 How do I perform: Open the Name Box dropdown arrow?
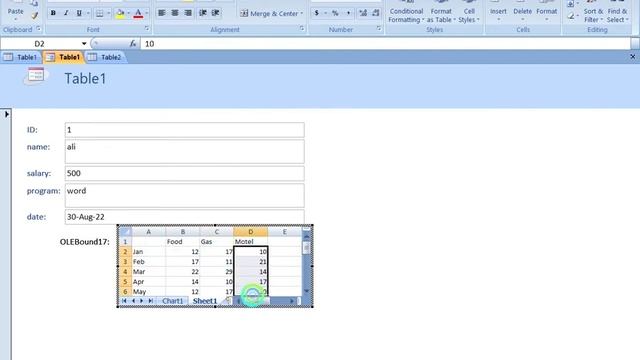pos(84,44)
